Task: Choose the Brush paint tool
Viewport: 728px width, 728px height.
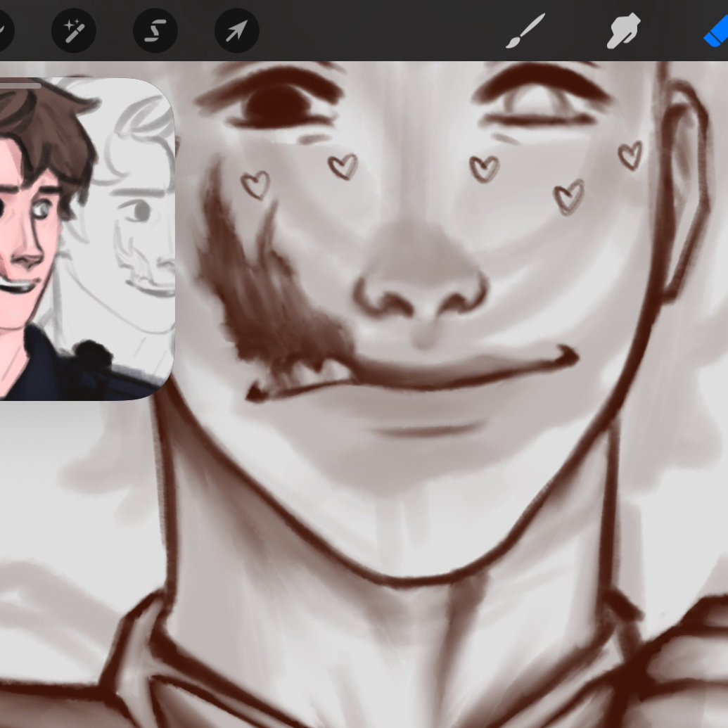Action: tap(525, 32)
